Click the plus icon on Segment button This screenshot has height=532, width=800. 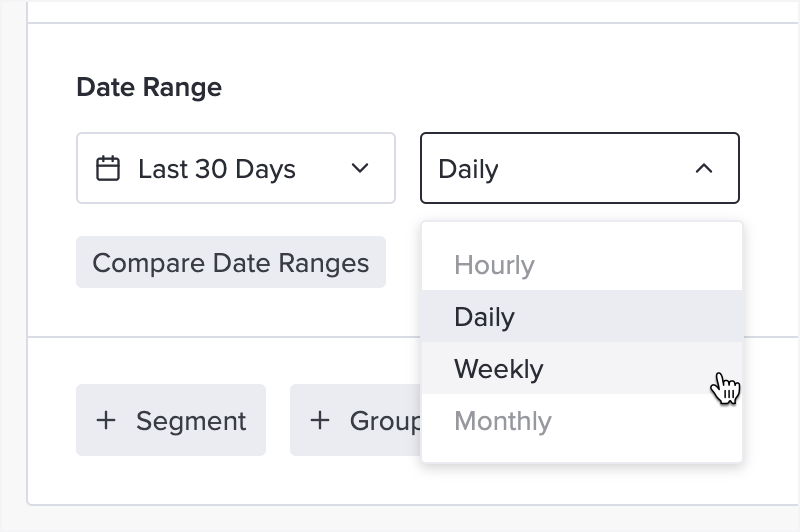coord(106,420)
